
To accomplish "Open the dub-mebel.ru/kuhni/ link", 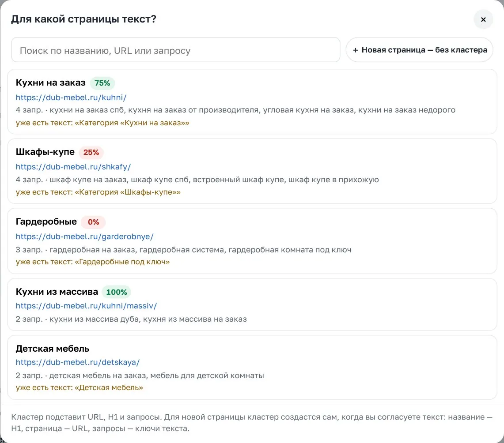I will point(71,97).
